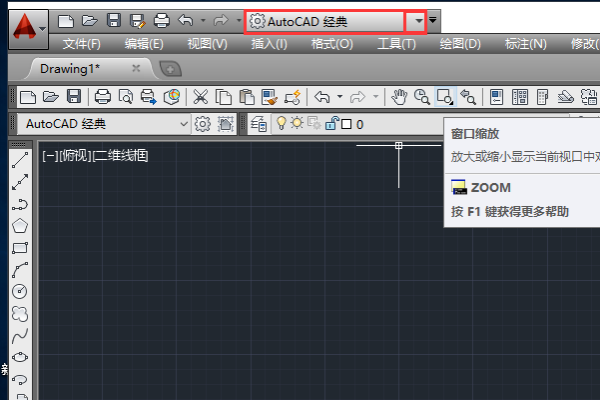Open the 格式(O) menu
The height and width of the screenshot is (400, 600).
pyautogui.click(x=332, y=44)
